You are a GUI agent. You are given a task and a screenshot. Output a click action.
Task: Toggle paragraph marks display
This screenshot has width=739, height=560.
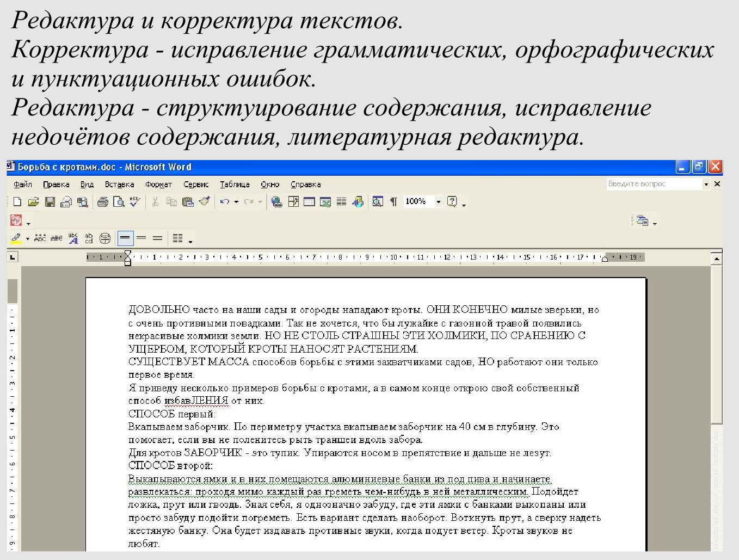[x=393, y=201]
